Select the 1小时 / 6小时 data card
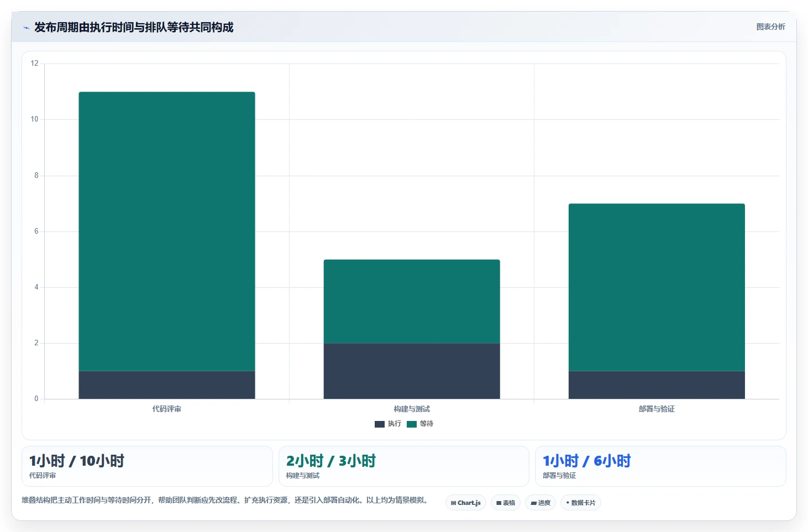 pos(660,466)
